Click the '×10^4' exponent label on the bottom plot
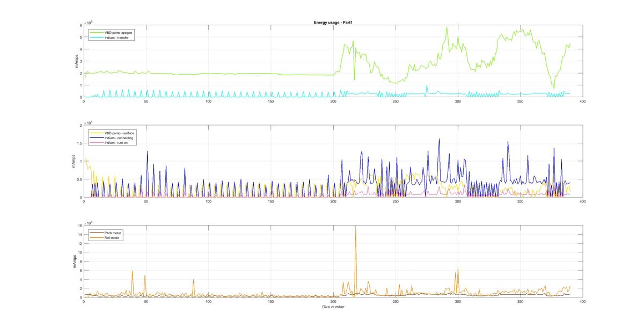Viewport: 644px width, 334px height. 89,222
